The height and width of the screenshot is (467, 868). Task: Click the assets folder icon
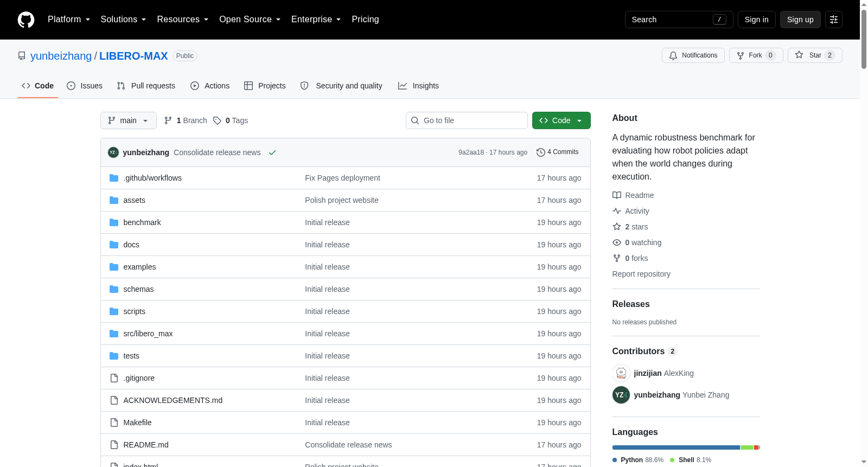coord(114,200)
